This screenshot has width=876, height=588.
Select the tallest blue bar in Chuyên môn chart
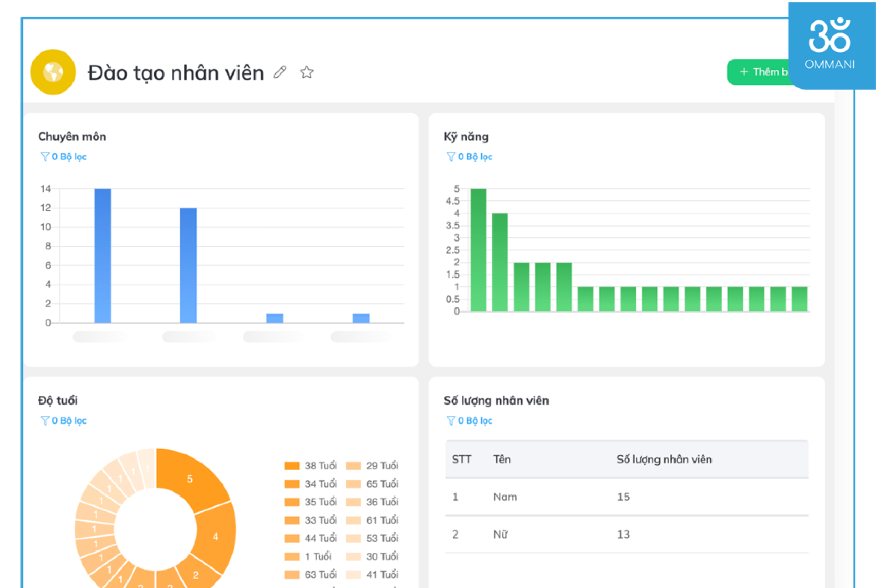pos(102,255)
